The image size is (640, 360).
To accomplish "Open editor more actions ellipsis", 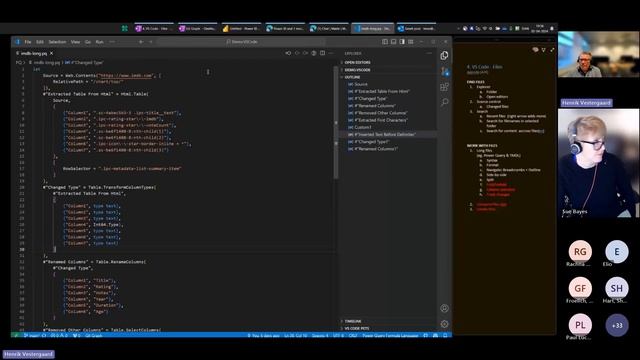I will (x=331, y=53).
